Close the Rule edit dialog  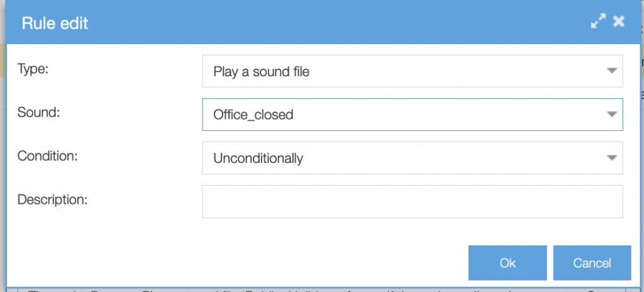(619, 21)
